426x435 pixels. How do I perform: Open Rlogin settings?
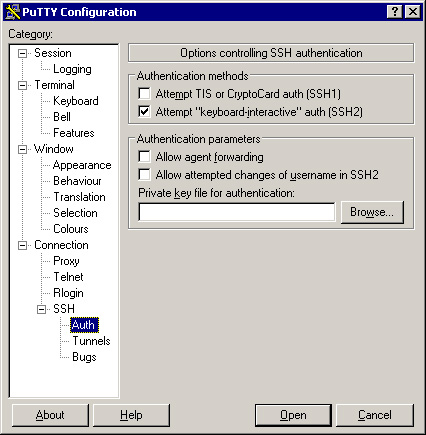click(x=68, y=293)
